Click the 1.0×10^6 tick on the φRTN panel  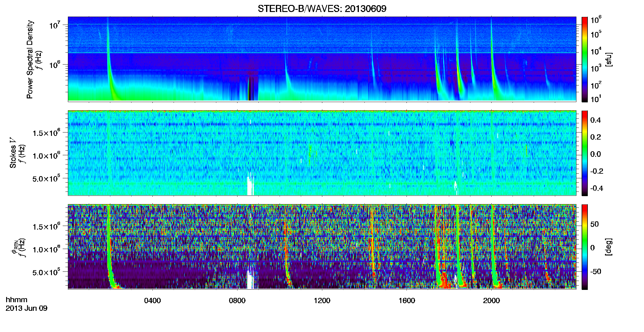[46, 249]
